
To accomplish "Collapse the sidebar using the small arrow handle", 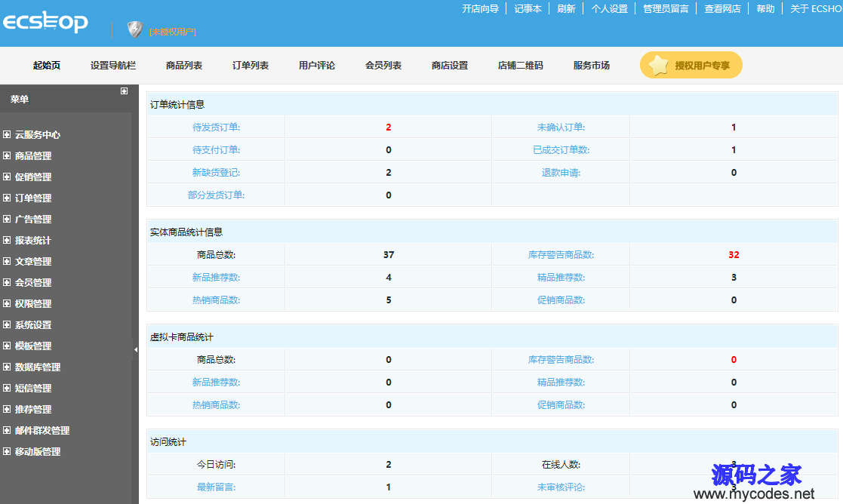I will (136, 349).
